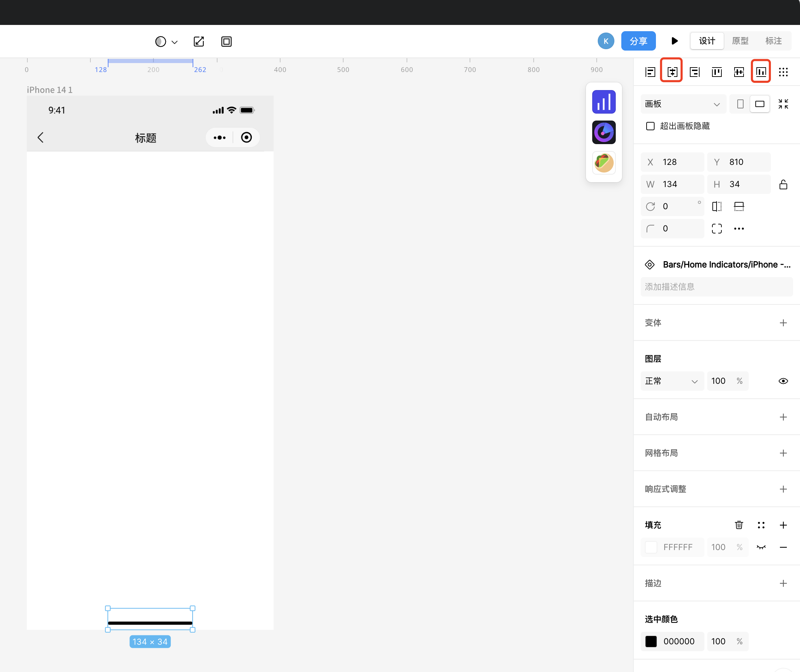Screen dimensions: 800x672
Task: Open more transform options ellipsis
Action: [739, 229]
